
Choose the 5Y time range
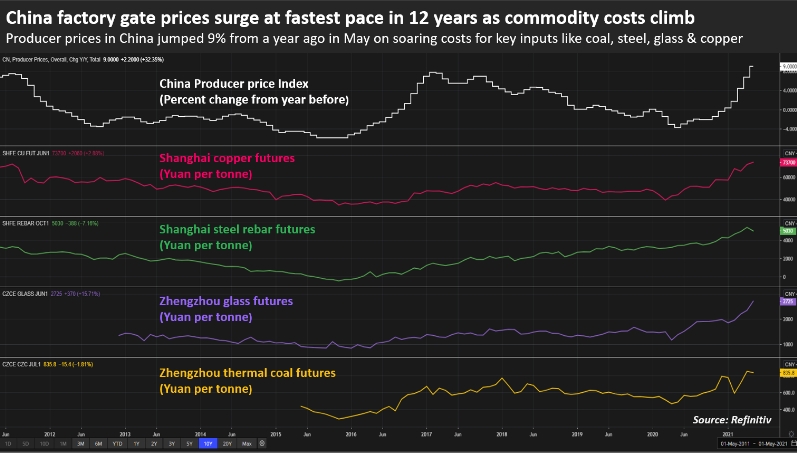point(190,443)
